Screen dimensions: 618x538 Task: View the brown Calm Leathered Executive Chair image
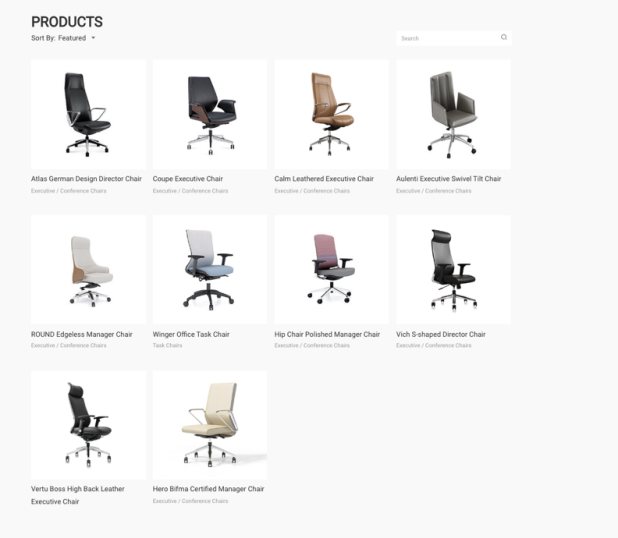(x=331, y=115)
